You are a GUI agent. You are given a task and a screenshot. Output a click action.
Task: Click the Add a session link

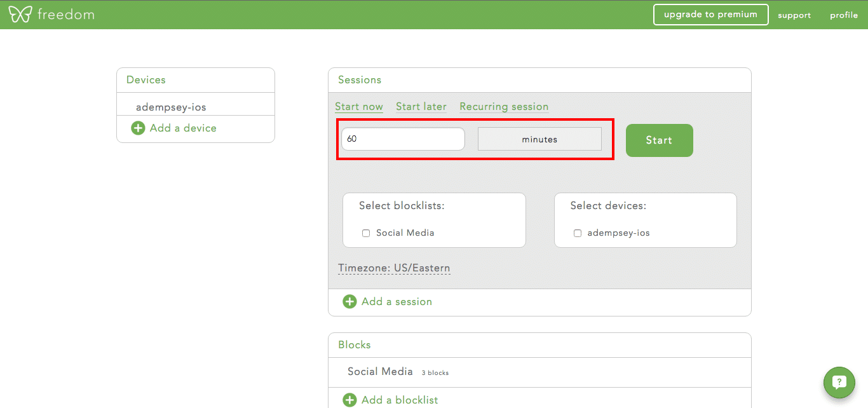point(397,302)
